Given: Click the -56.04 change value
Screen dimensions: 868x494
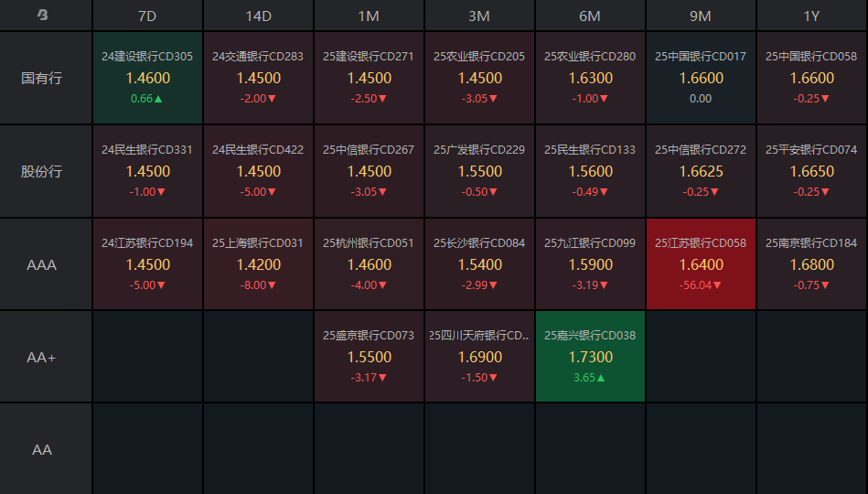Looking at the screenshot, I should coord(701,285).
